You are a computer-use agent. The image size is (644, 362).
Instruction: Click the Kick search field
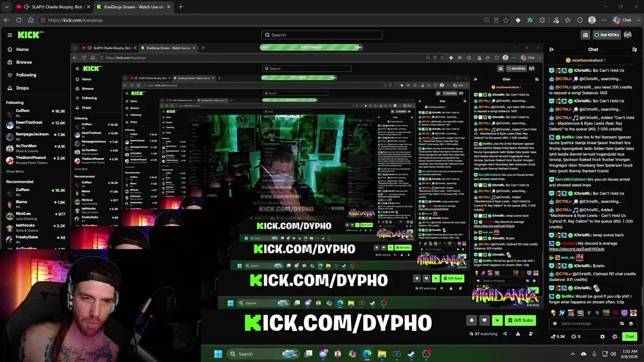[322, 35]
